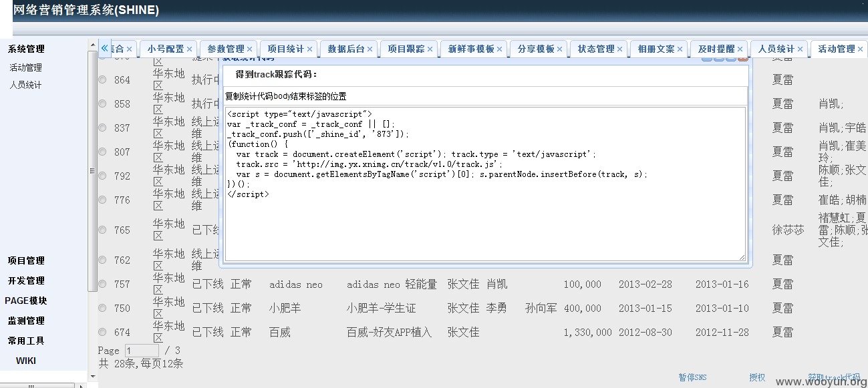The height and width of the screenshot is (388, 868).
Task: Switch to the 参数管理 tab
Action: coord(225,49)
